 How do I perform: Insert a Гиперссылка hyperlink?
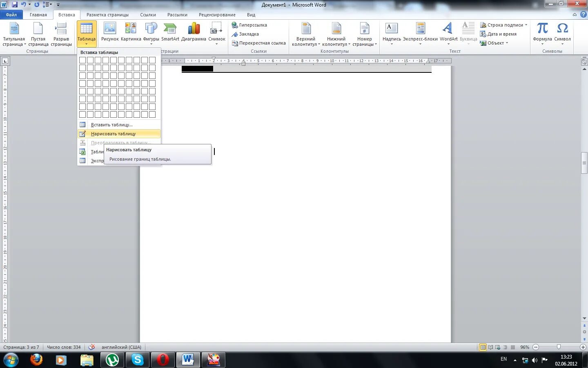[249, 25]
